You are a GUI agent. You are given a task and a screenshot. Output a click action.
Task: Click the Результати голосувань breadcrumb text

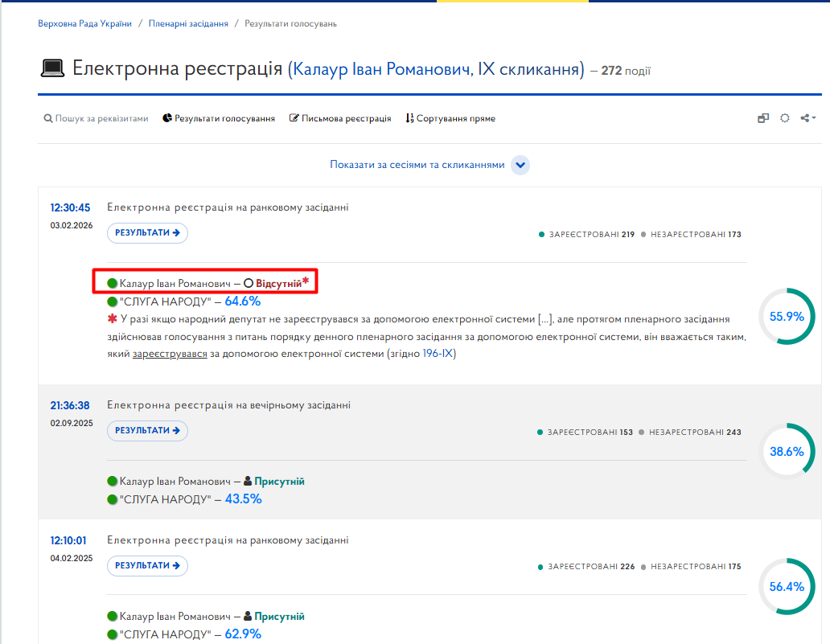[x=290, y=24]
